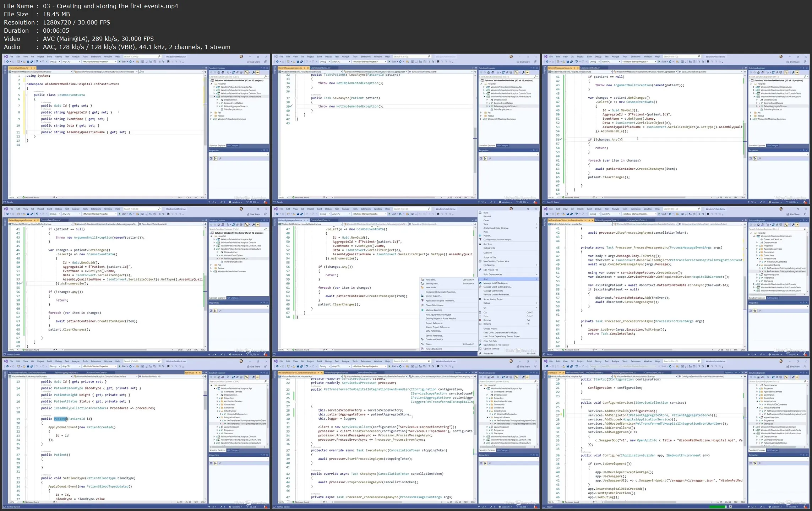Toggle pin on the active CosmosEventData.cs tab
The height and width of the screenshot is (511, 812).
pyautogui.click(x=31, y=68)
